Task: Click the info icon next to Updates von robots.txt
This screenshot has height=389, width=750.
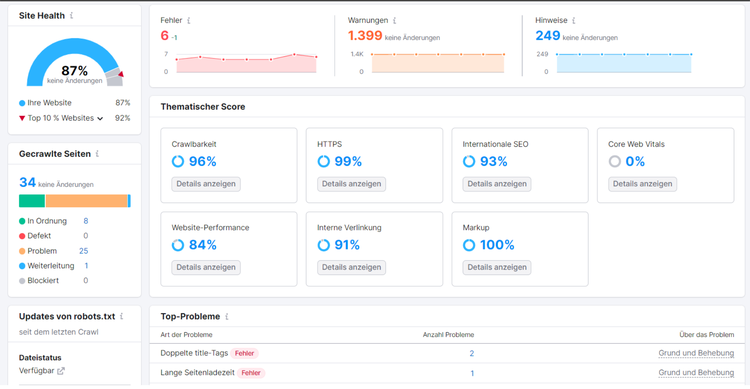Action: [x=121, y=316]
